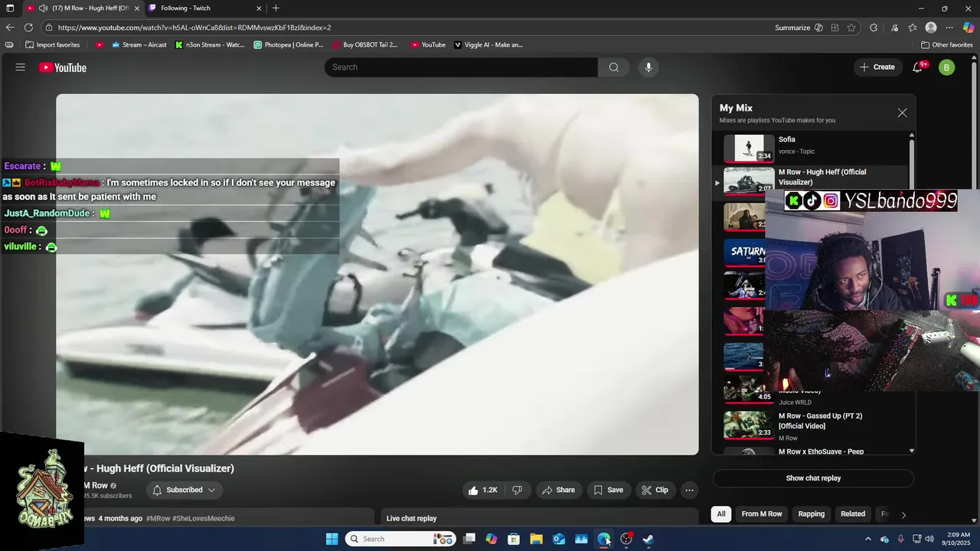Go back in the browser

tap(10, 28)
